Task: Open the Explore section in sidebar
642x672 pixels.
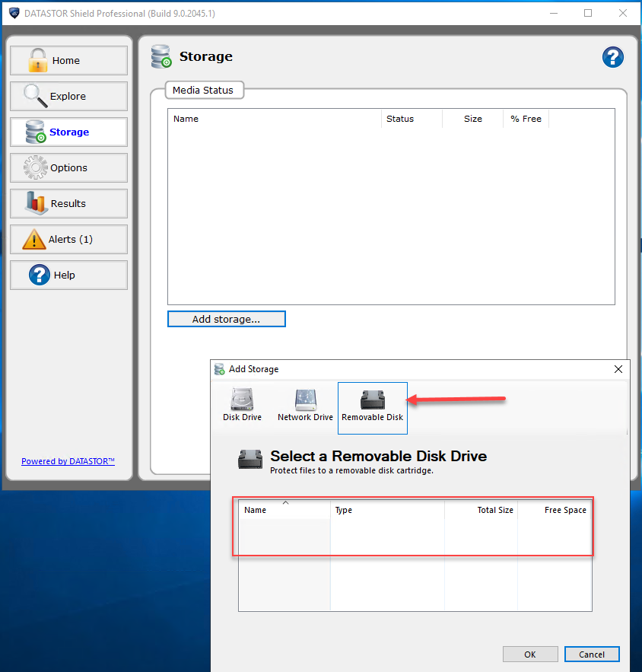Action: click(68, 96)
